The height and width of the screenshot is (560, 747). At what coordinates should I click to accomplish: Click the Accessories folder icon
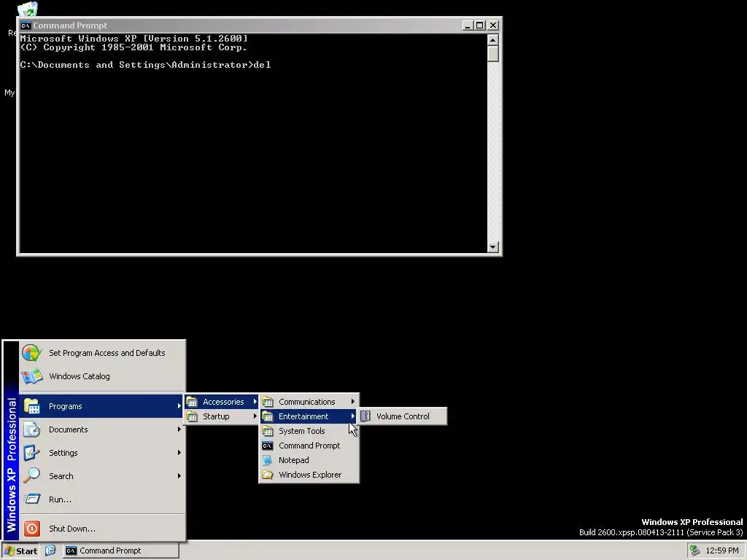click(x=192, y=402)
